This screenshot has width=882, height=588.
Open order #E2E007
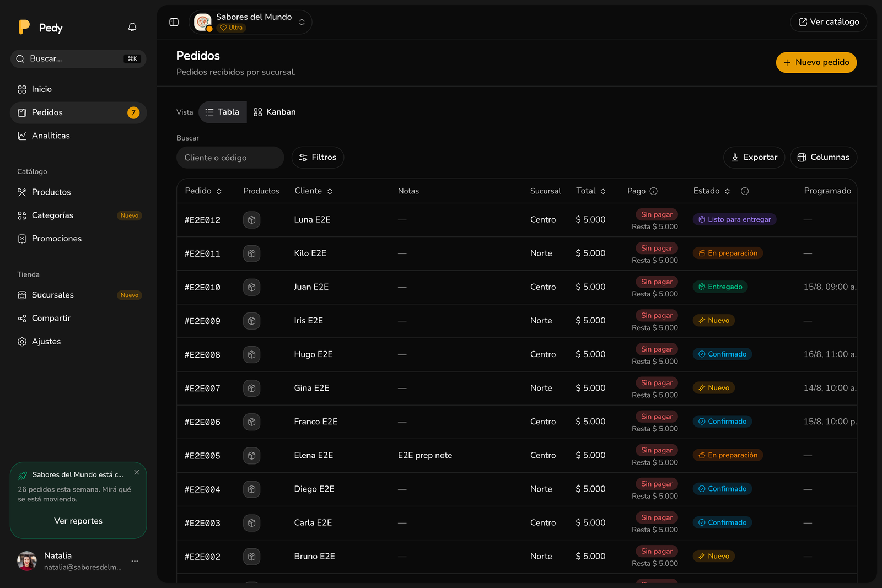[x=202, y=389]
